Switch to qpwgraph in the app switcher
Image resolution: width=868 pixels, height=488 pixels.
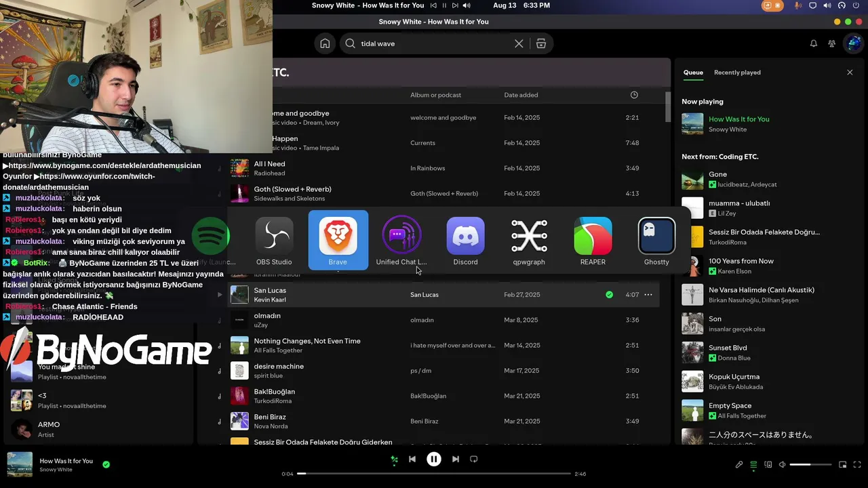[x=529, y=241]
